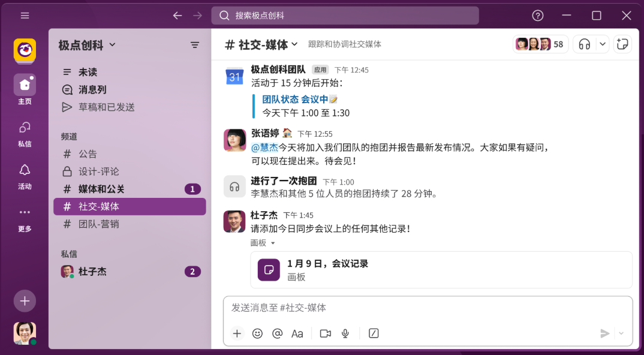644x355 pixels.
Task: Click the search 搜索极点创科 field
Action: coord(345,16)
